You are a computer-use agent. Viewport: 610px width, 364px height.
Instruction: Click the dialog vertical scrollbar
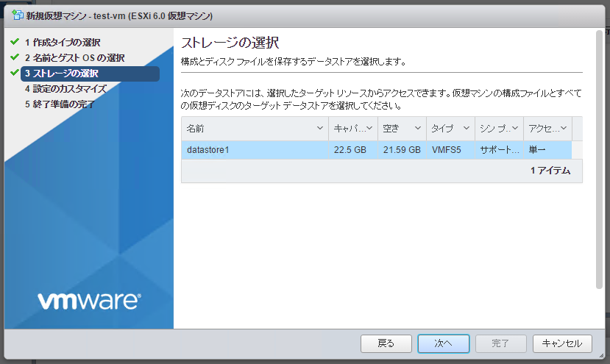pos(599,160)
